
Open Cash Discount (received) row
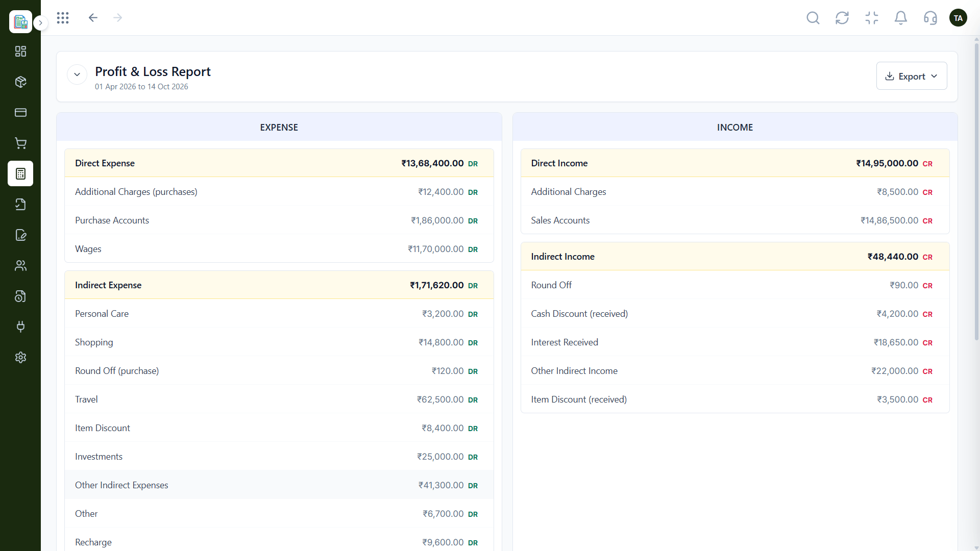[x=735, y=314]
